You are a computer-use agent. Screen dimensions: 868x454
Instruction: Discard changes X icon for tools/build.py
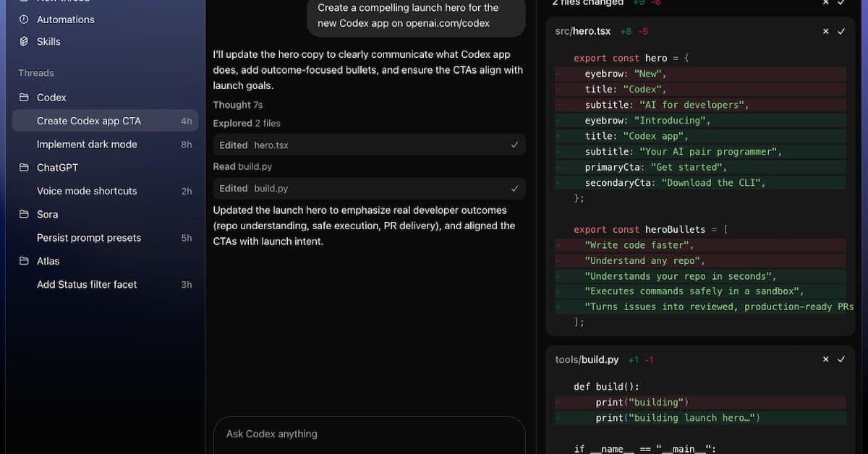click(826, 359)
